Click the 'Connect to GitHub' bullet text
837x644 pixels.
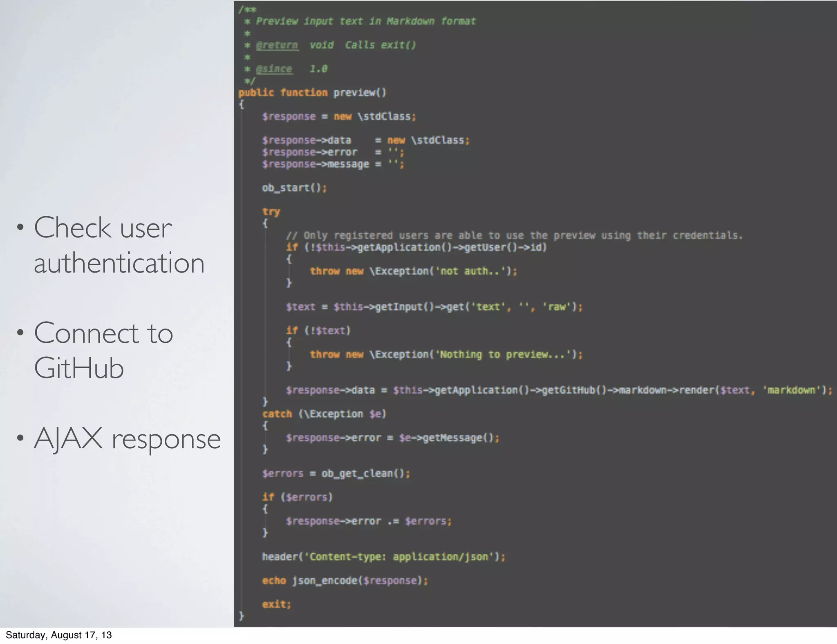pyautogui.click(x=103, y=350)
